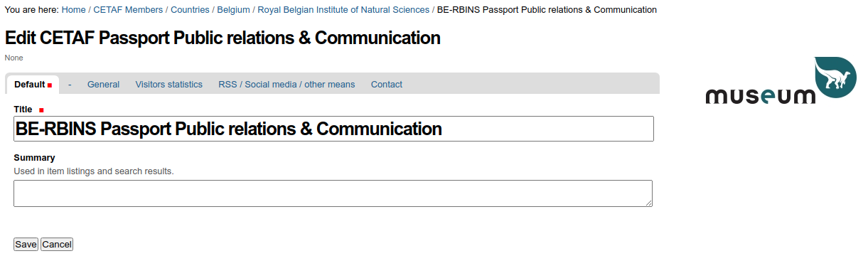Go to the Belgium breadcrumb link
The image size is (868, 261).
click(x=233, y=10)
